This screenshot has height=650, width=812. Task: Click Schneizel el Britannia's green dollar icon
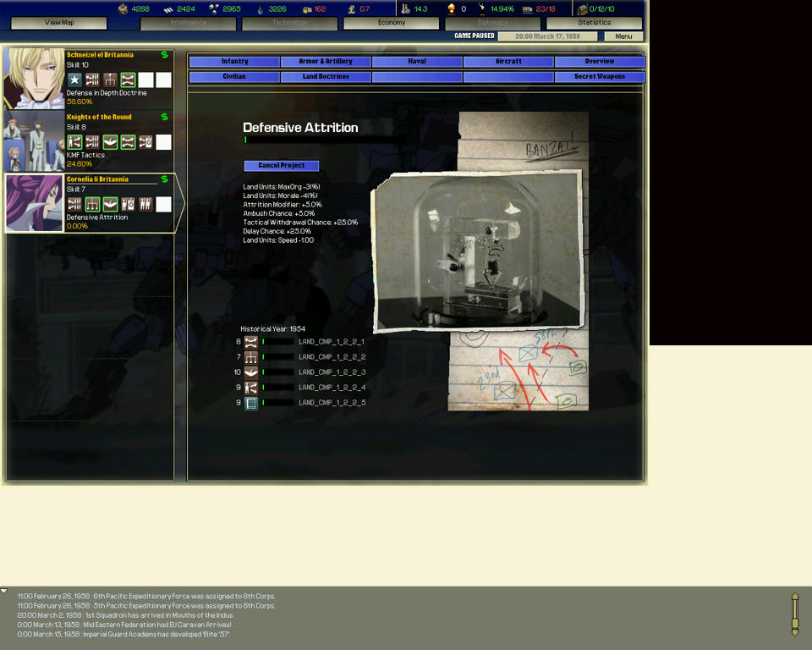[x=164, y=55]
